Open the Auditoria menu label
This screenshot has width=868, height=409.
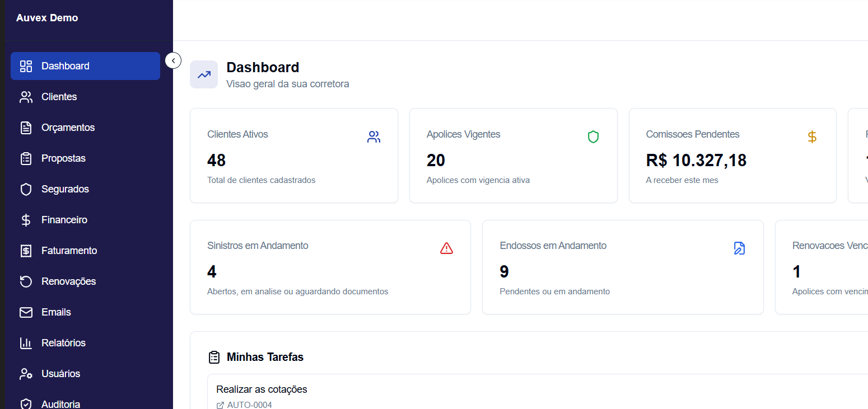click(60, 404)
